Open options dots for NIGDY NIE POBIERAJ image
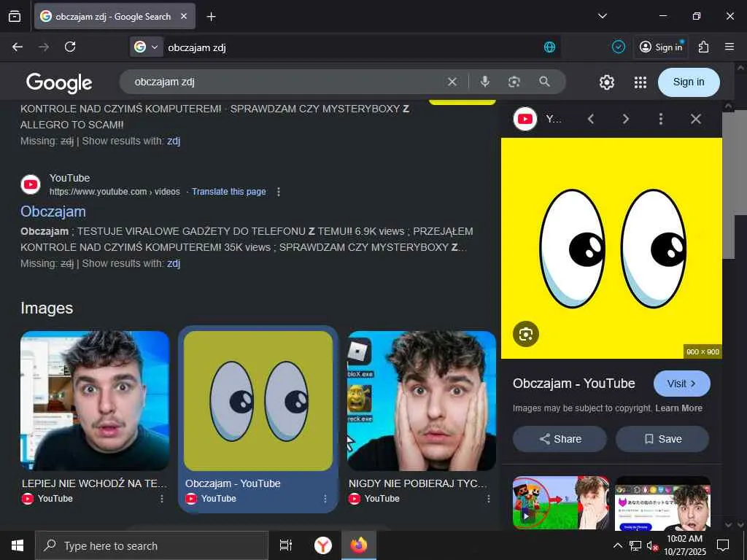747x560 pixels. [489, 499]
